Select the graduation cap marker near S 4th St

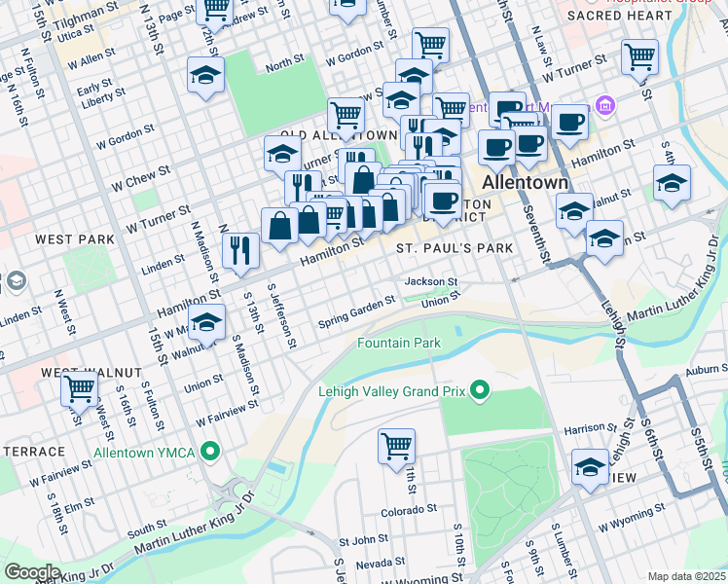coord(672,184)
